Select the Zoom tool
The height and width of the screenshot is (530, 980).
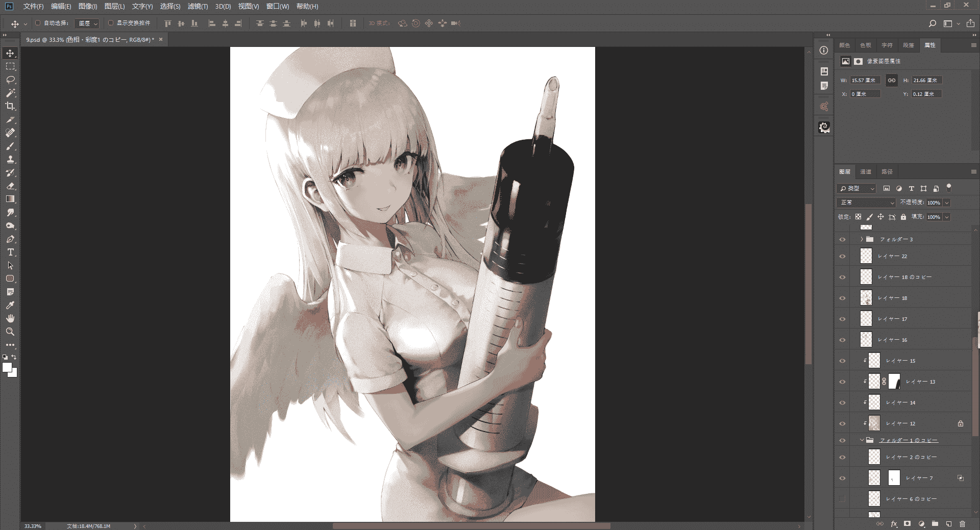(10, 332)
